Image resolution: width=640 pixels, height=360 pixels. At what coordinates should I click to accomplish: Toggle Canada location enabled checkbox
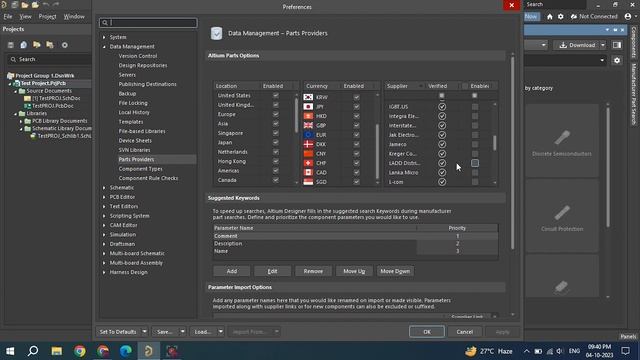(x=276, y=180)
